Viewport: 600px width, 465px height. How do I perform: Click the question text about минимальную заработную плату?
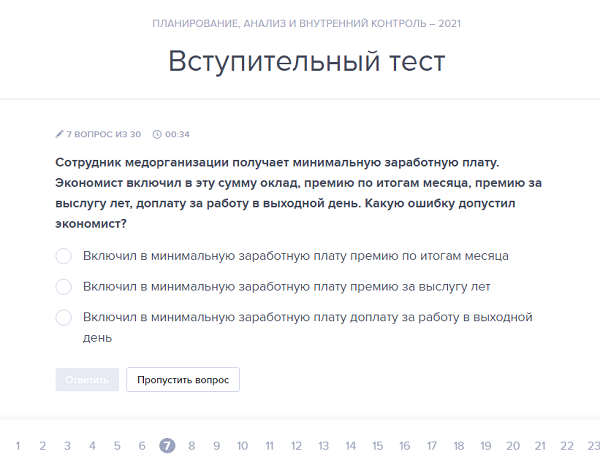tap(298, 193)
